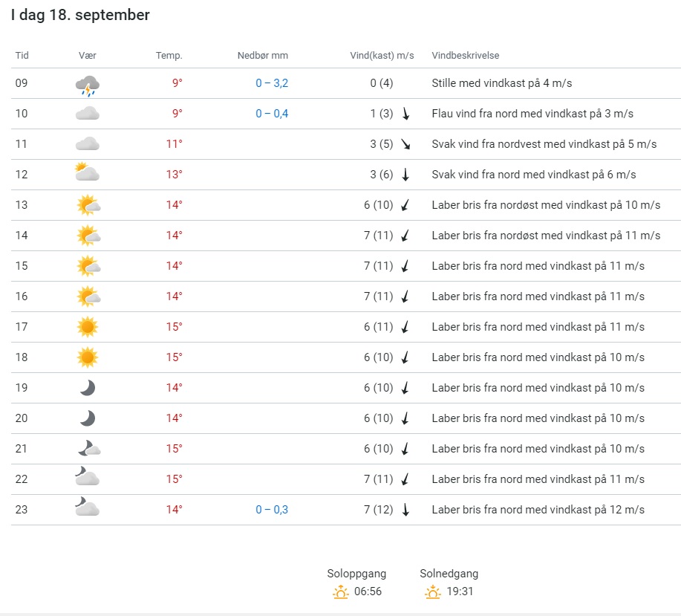Click the 13° temperature at hour 12

pos(174,175)
